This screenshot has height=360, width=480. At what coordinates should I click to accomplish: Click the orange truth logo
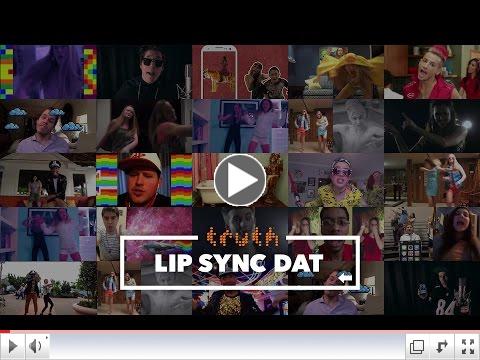(x=242, y=236)
